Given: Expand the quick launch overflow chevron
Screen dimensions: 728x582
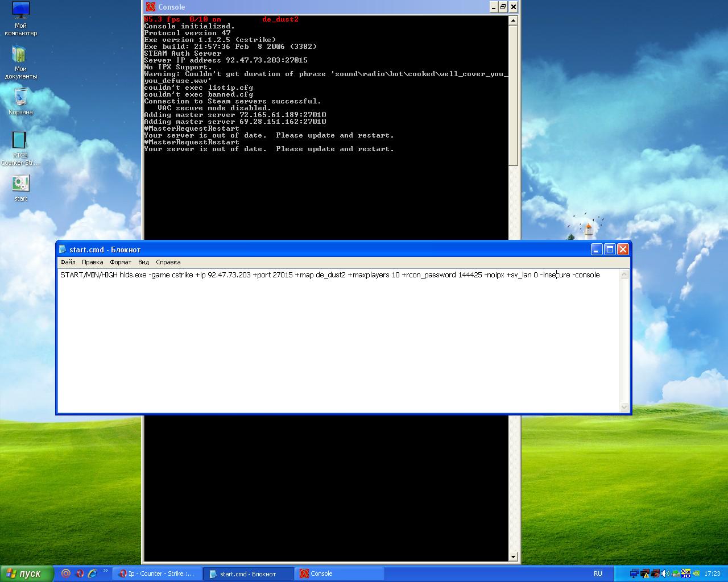Looking at the screenshot, I should (x=105, y=571).
